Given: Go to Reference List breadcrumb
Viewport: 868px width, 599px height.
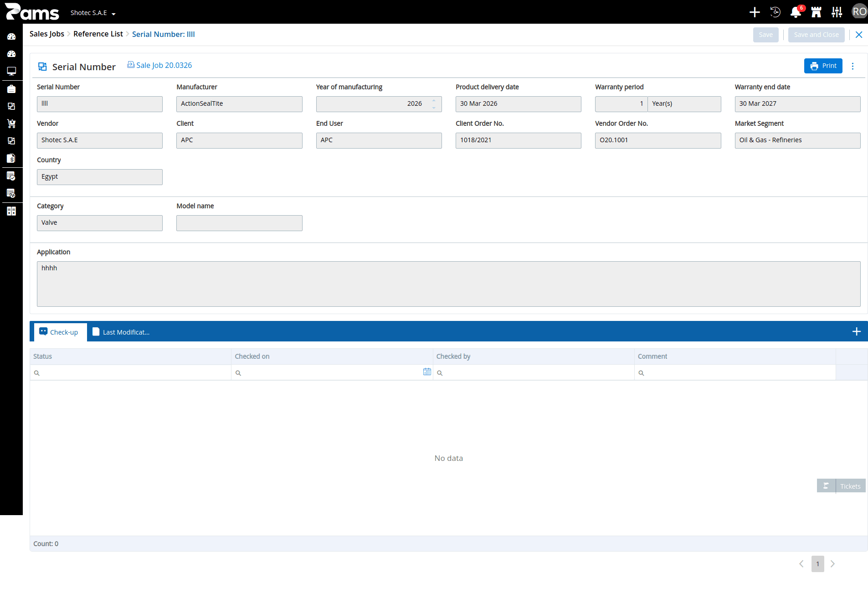Looking at the screenshot, I should [x=98, y=34].
